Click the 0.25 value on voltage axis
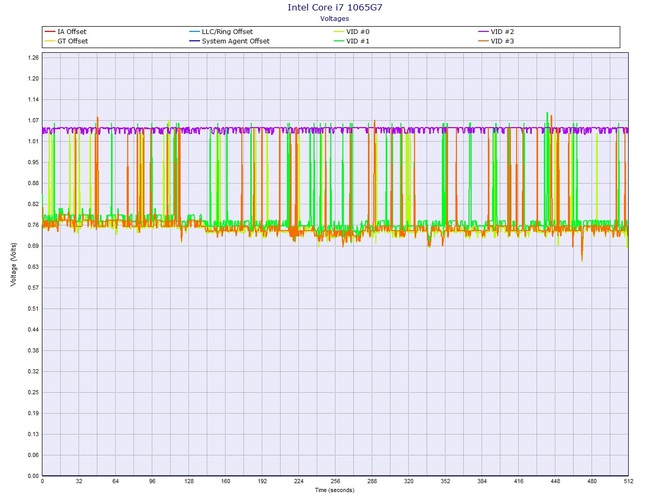The width and height of the screenshot is (670, 502). (x=34, y=393)
